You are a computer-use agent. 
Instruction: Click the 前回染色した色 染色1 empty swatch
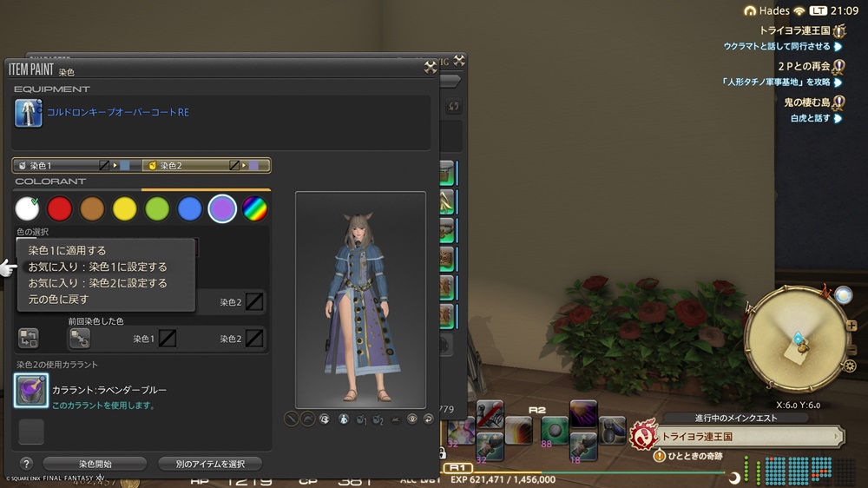(168, 339)
